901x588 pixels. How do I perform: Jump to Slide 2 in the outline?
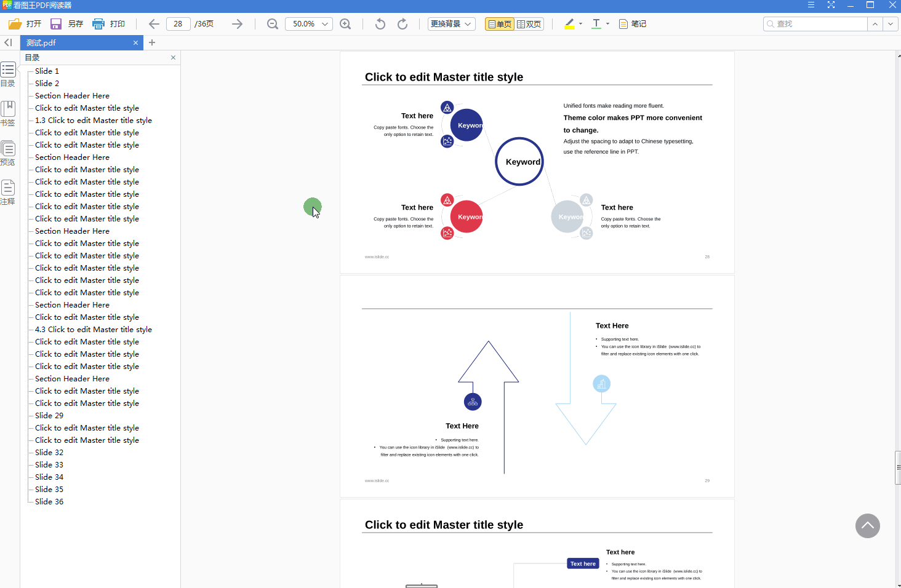point(47,84)
